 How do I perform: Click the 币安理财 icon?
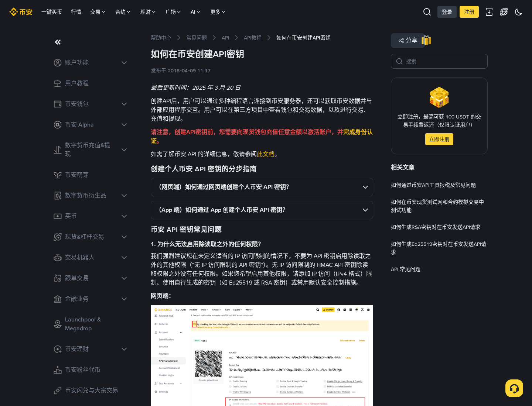(58, 349)
